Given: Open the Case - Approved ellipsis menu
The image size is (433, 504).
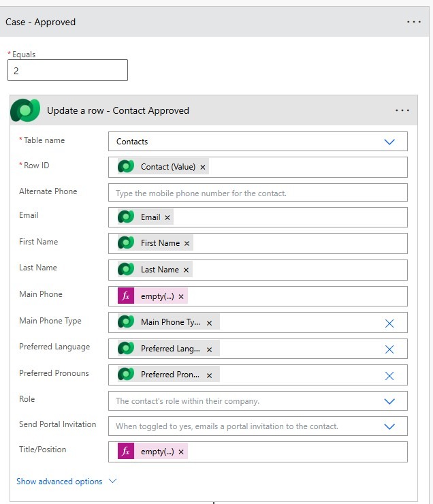Looking at the screenshot, I should [x=414, y=22].
